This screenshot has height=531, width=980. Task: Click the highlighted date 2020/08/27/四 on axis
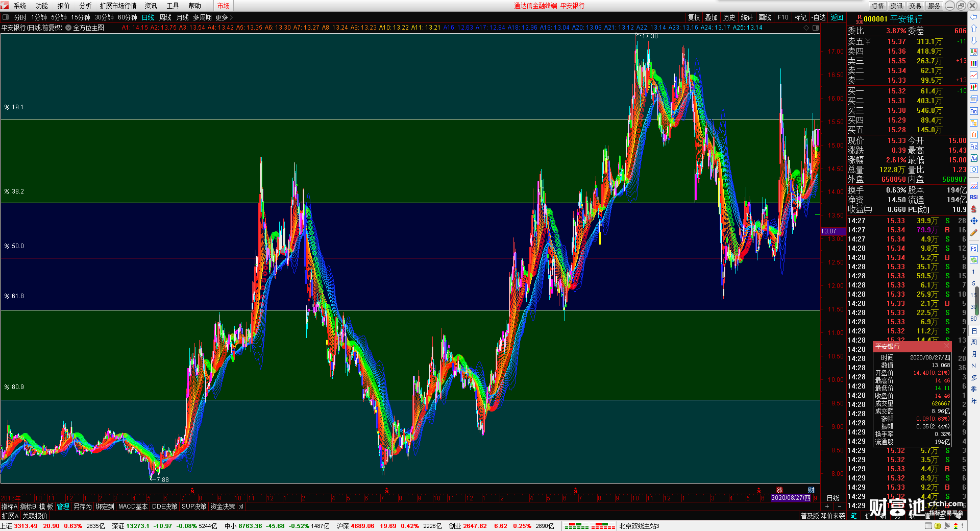tap(791, 498)
